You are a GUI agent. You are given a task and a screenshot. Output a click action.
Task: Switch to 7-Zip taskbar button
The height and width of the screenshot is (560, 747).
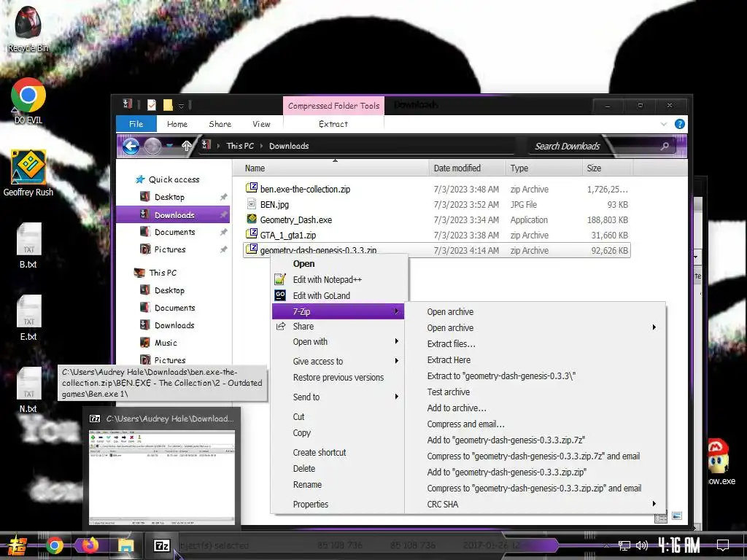[161, 545]
